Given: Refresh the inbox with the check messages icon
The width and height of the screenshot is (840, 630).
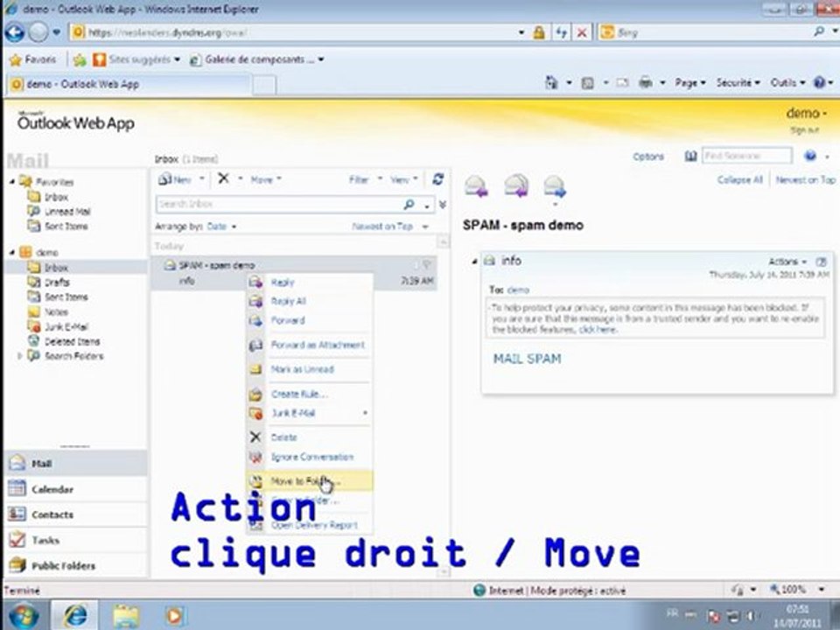Looking at the screenshot, I should (437, 178).
